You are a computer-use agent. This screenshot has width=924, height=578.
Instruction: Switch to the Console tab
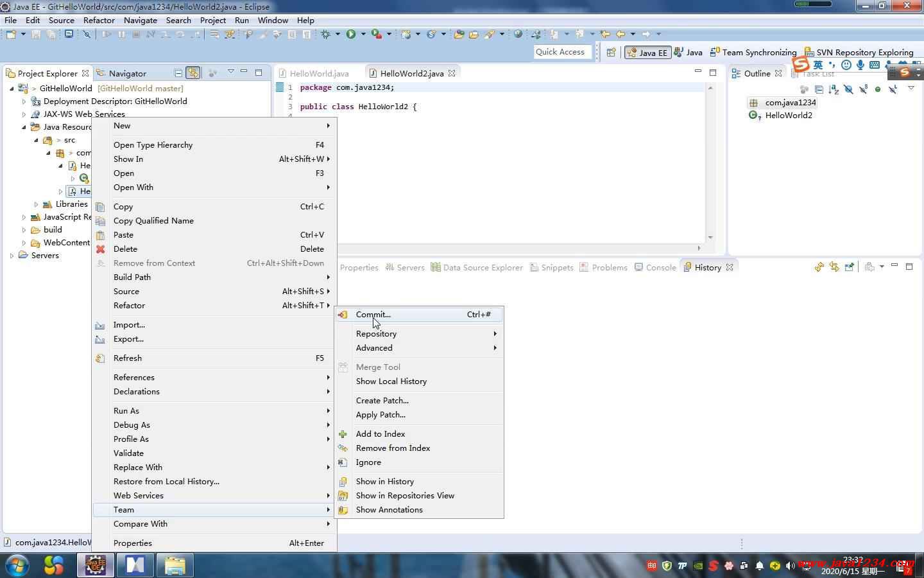coord(655,268)
